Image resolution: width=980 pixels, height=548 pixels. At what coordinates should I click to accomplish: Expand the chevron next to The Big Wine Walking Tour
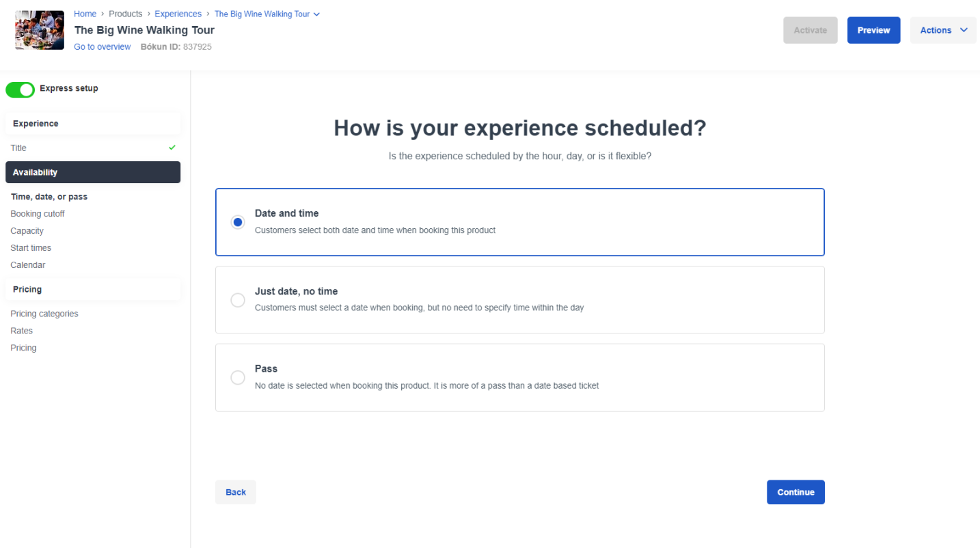[316, 14]
